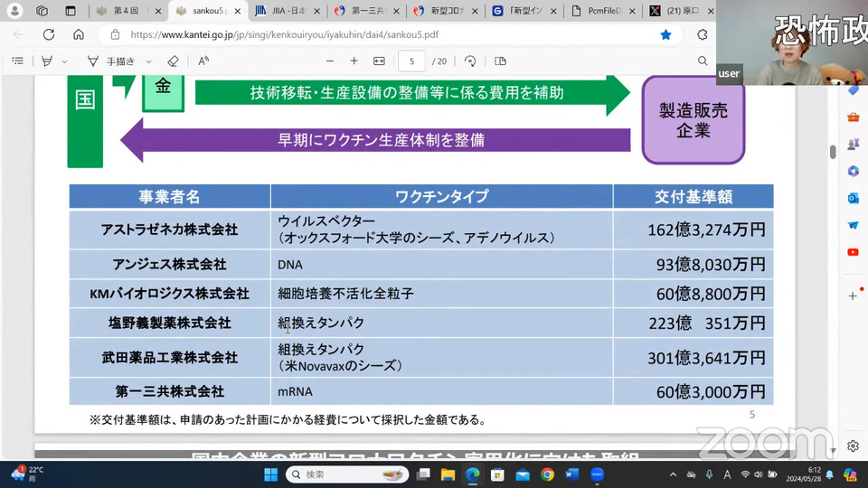
Task: Select the 手描き draw tool
Action: coord(111,61)
